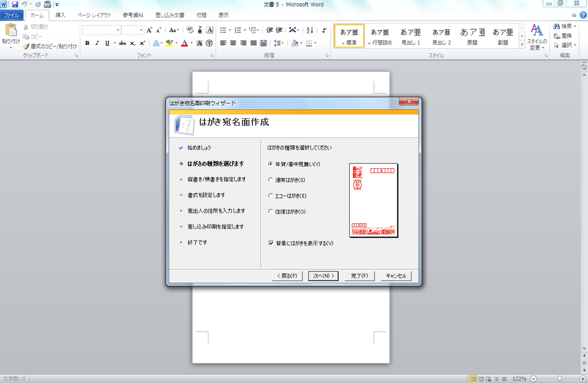The width and height of the screenshot is (588, 384).
Task: Click the 置換 replace button
Action: [563, 36]
